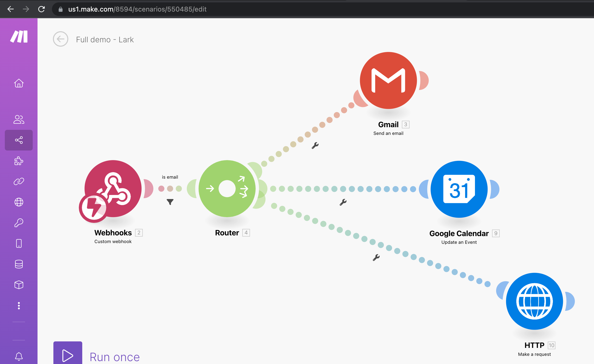Click the address bar URL us1.make.com
This screenshot has width=594, height=364.
(x=137, y=9)
